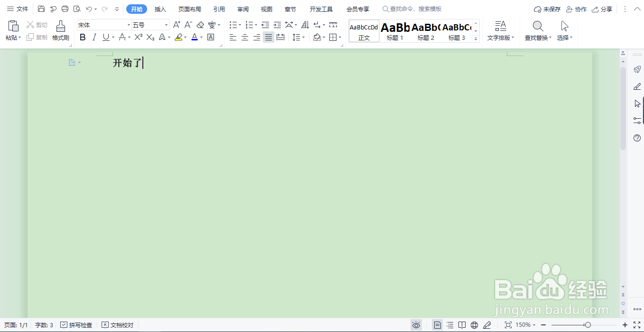Switch to the 插入 tab

[160, 9]
